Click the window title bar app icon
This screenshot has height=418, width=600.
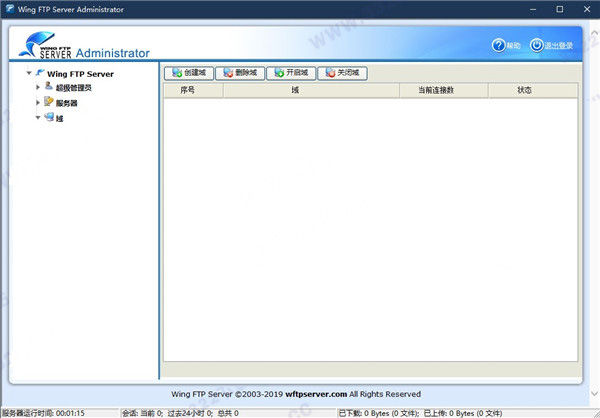(x=10, y=9)
